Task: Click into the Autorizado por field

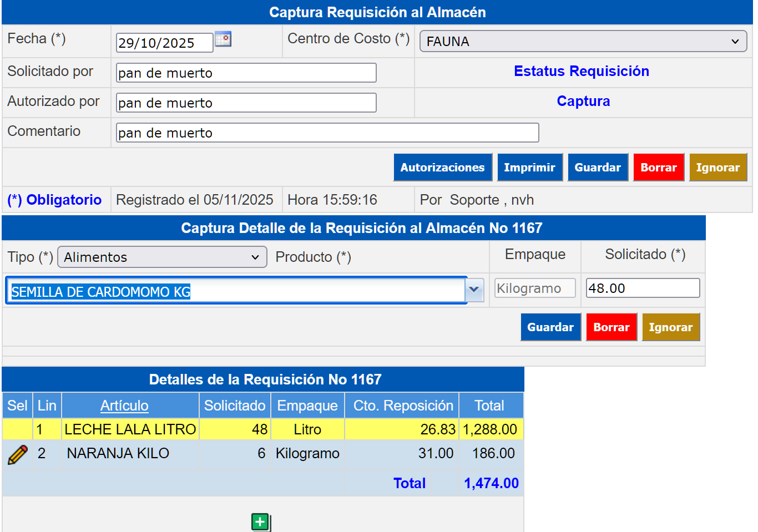Action: (x=246, y=103)
